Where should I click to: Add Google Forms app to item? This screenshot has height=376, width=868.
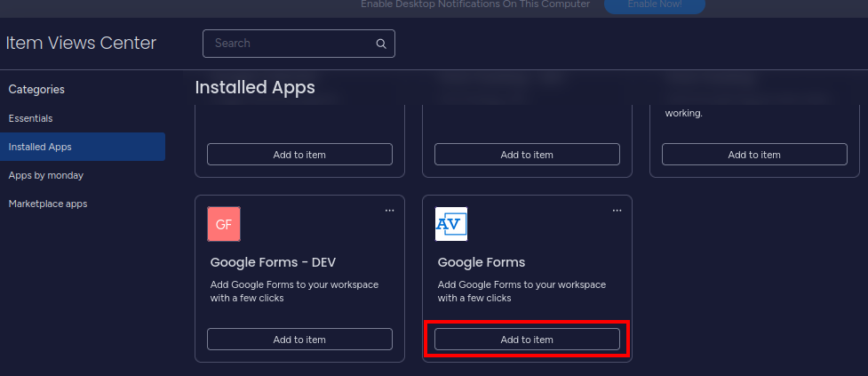[x=527, y=340]
